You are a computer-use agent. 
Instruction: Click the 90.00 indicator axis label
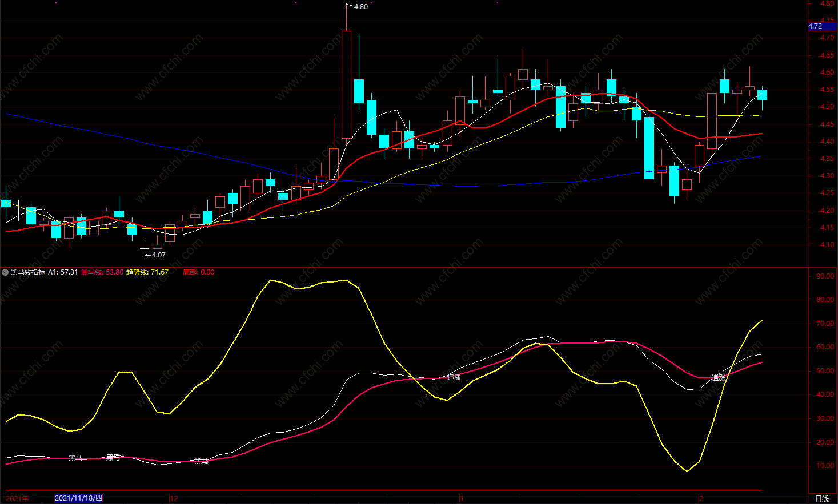pyautogui.click(x=825, y=276)
